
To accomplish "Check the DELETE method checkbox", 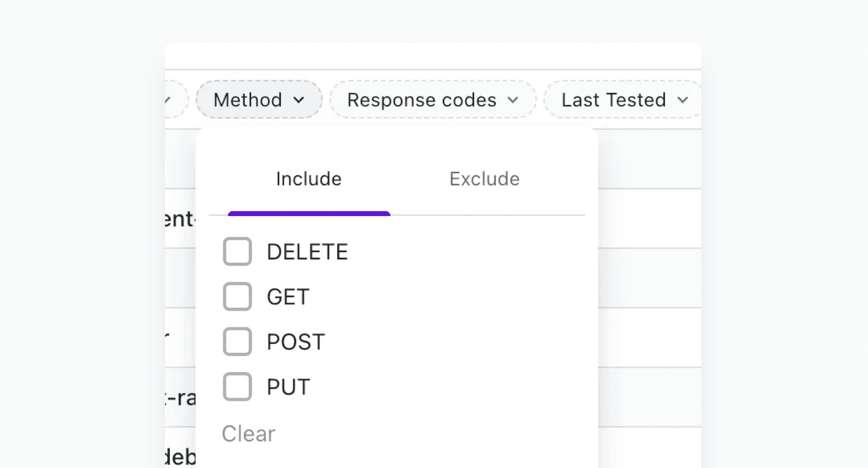I will (x=237, y=251).
